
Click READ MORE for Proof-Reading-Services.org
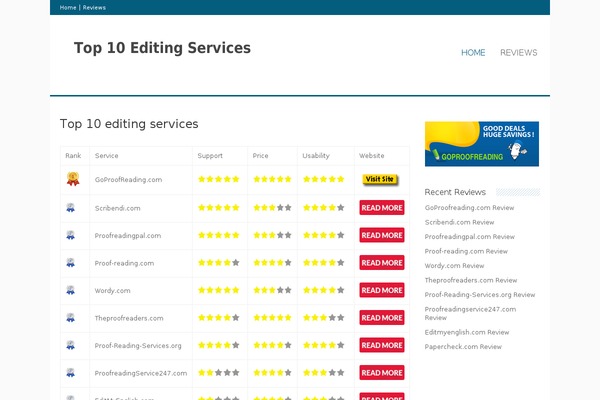(382, 345)
